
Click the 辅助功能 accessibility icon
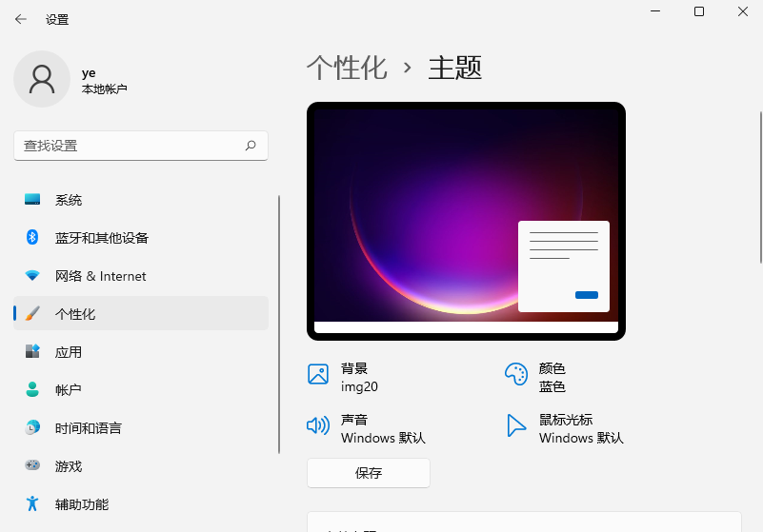coord(32,503)
